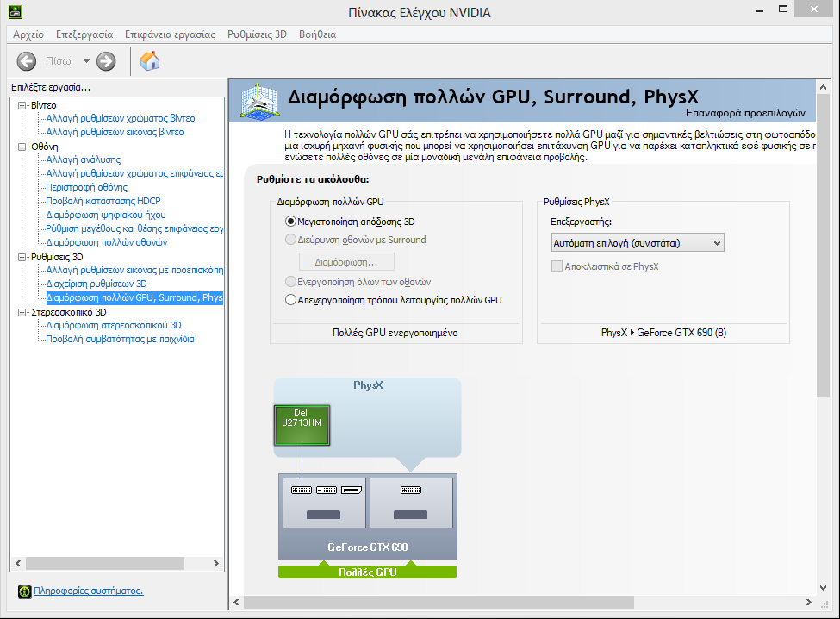Click the multi-GPU page header icon
Image resolution: width=840 pixels, height=619 pixels.
click(x=259, y=101)
